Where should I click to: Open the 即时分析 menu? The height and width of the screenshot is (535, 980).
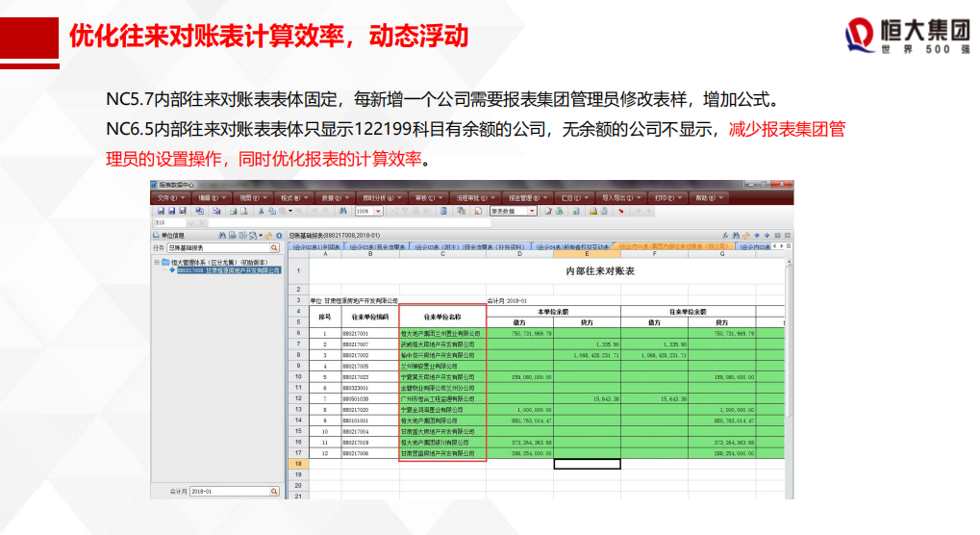point(381,198)
